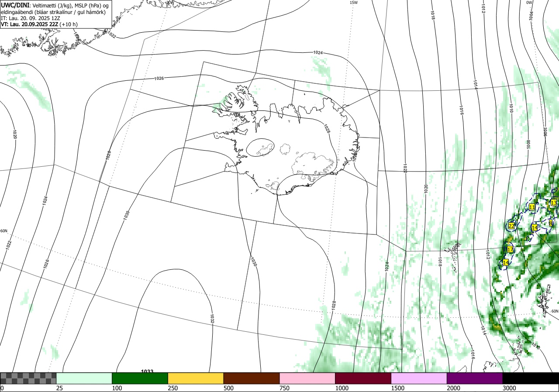The width and height of the screenshot is (559, 392).
Task: Click the 'eldingaábendi (bláar strikalínur' title line
Action: tap(53, 12)
